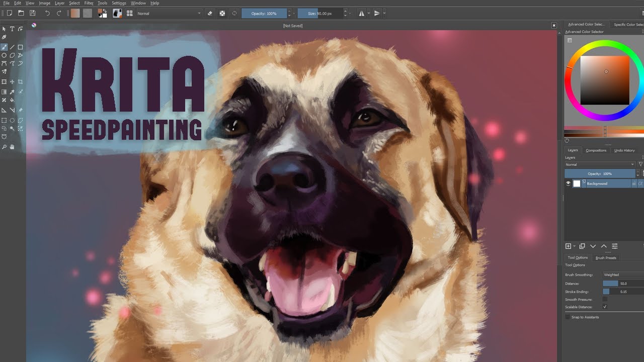
Task: Adjust the brush Opacity slider in toolbar
Action: tap(264, 14)
